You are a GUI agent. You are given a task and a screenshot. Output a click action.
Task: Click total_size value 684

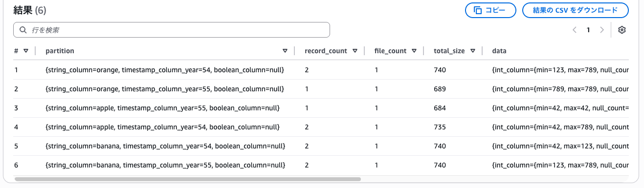[440, 108]
